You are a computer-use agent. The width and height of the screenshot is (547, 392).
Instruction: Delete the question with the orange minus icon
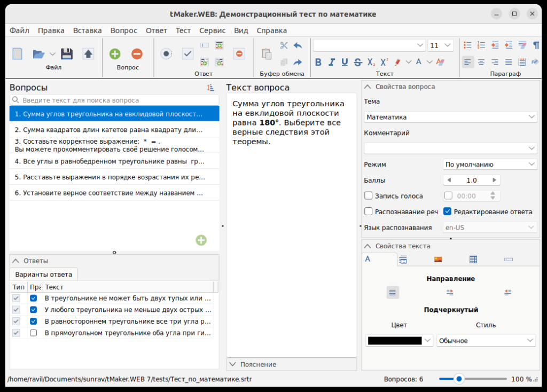(137, 54)
